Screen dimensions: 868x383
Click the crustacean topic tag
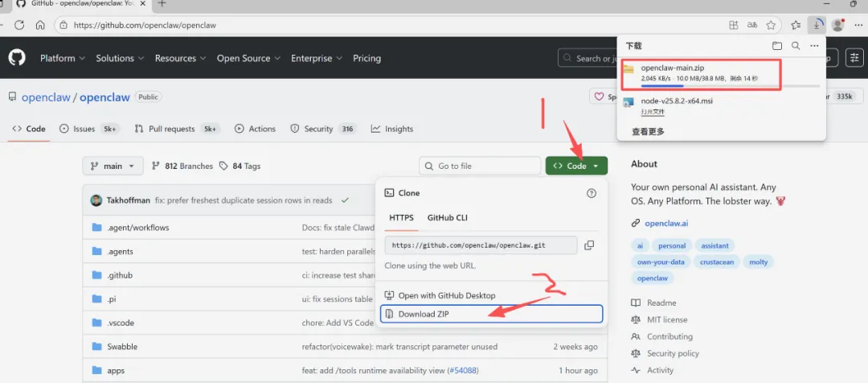point(716,262)
